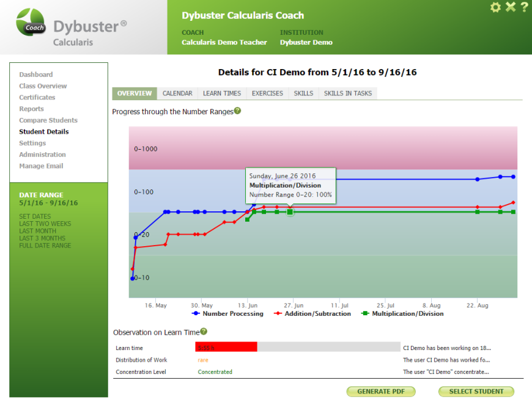The width and height of the screenshot is (532, 402).
Task: Click last red Addition/Subtraction data point
Action: point(513,202)
